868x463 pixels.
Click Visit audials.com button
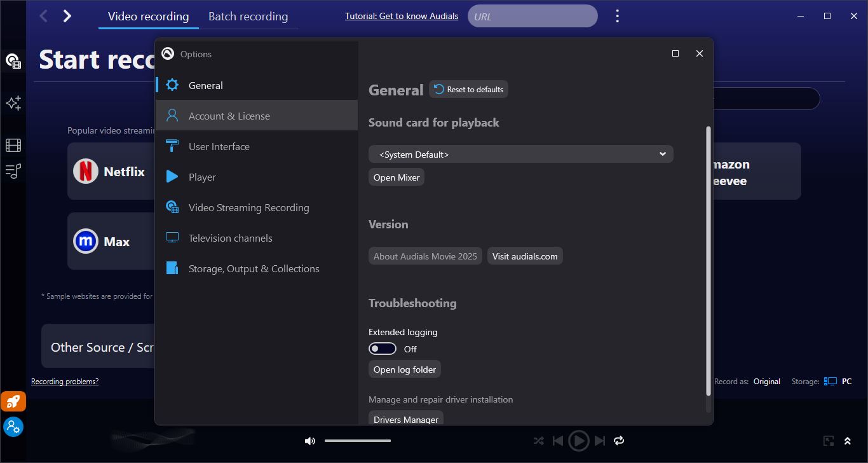pyautogui.click(x=525, y=256)
